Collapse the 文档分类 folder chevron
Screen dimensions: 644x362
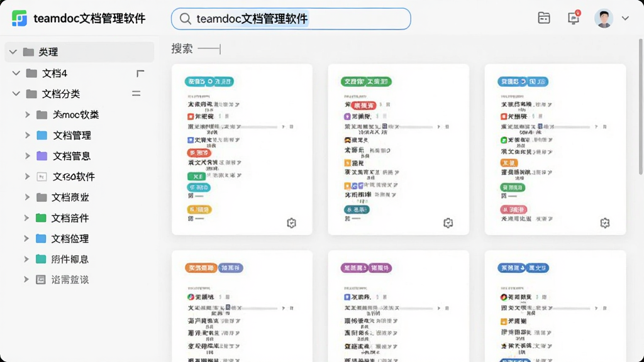coord(16,94)
